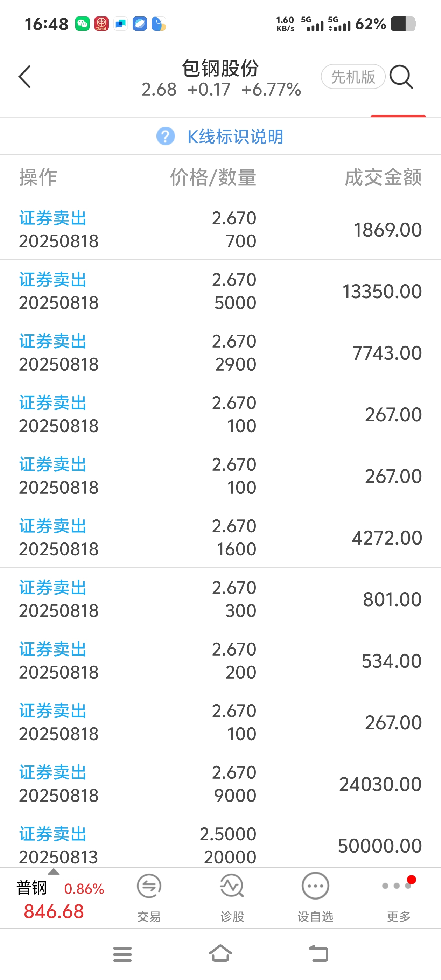Tap the blue question mark help icon
Viewport: 441px width, 980px height.
pyautogui.click(x=166, y=136)
